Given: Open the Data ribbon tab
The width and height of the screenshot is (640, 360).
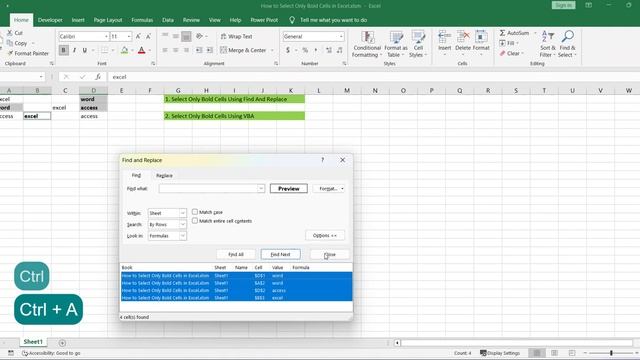Looking at the screenshot, I should point(168,20).
